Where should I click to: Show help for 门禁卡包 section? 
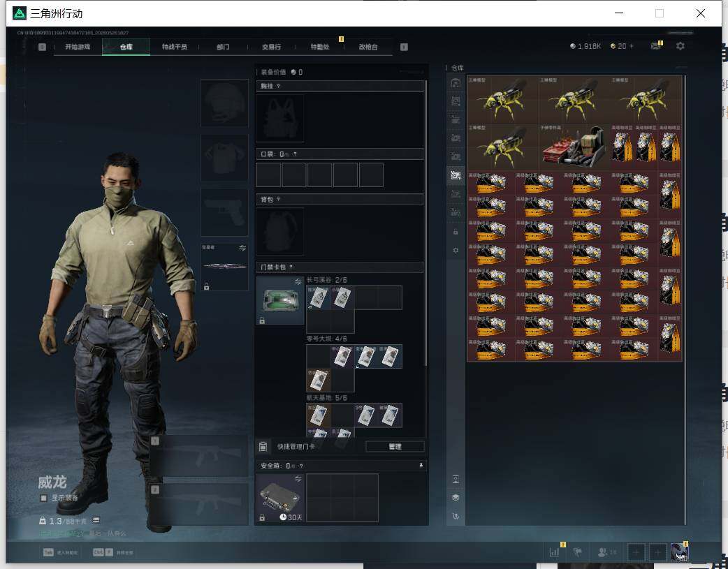[291, 267]
